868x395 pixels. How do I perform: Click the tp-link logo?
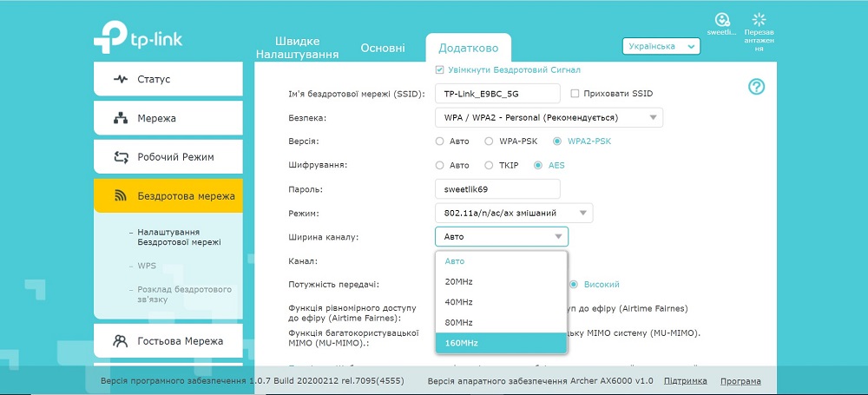pos(138,37)
